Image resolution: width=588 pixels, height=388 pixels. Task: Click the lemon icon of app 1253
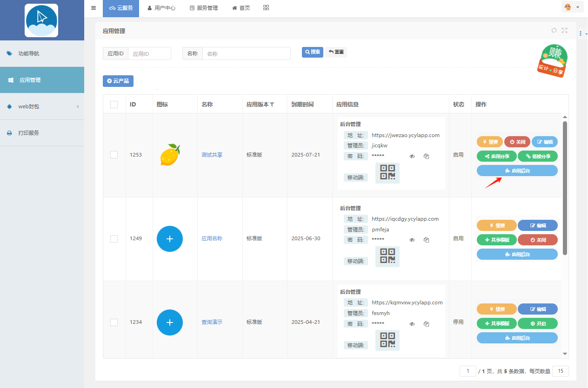170,155
